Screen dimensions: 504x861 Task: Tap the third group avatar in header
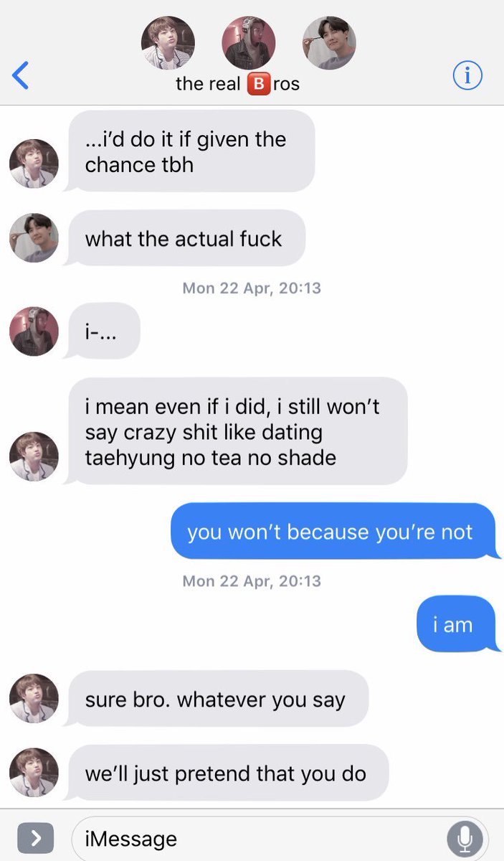[x=329, y=43]
